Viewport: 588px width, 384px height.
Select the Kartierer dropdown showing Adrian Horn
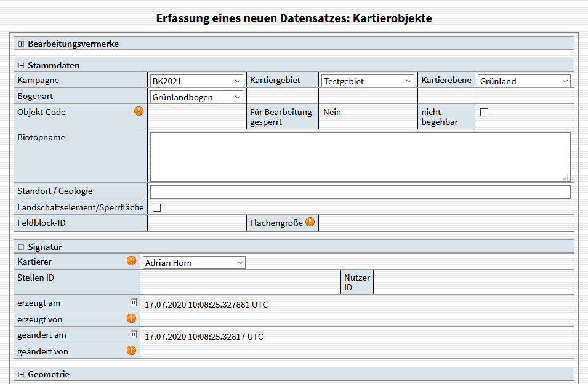[193, 263]
